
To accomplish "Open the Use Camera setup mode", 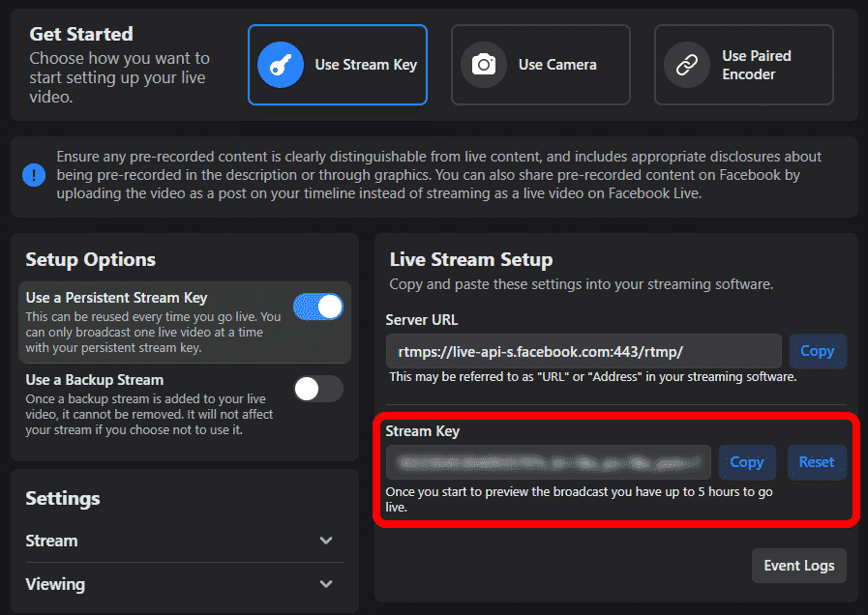I will point(540,65).
